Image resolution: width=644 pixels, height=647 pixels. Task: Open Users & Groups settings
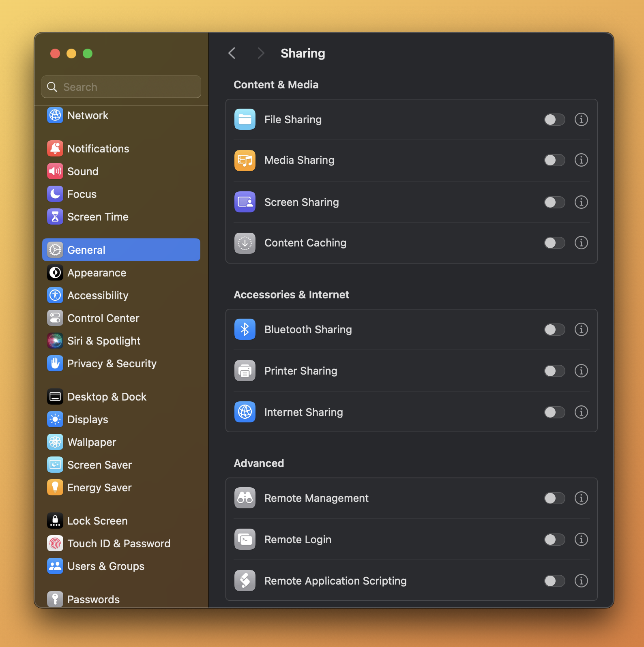click(121, 566)
